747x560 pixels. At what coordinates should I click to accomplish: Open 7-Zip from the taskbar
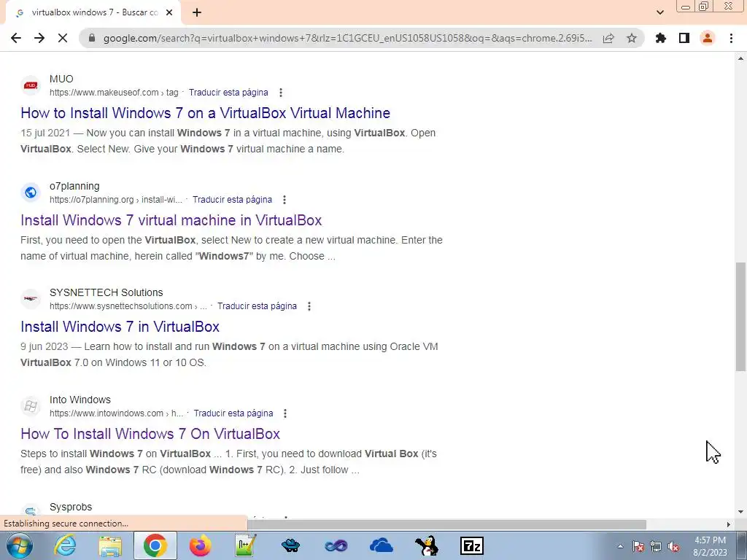point(472,545)
